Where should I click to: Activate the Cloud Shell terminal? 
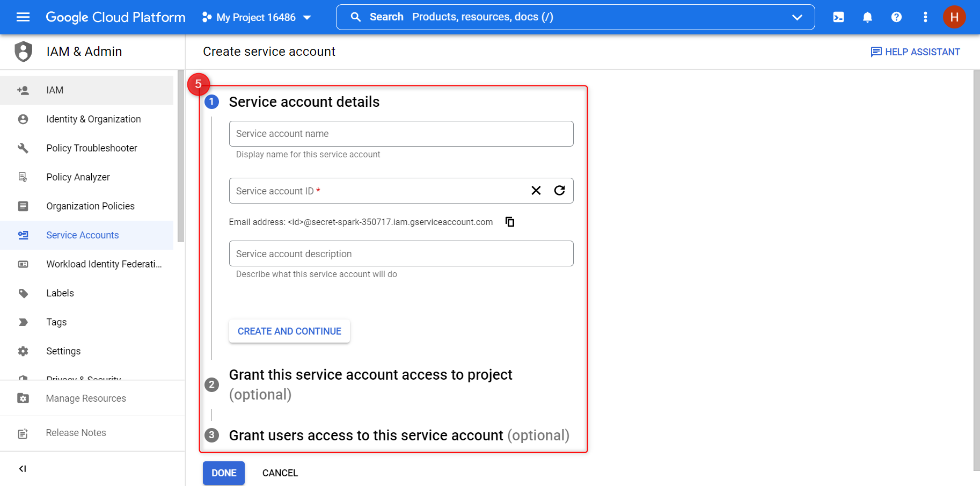[x=838, y=17]
